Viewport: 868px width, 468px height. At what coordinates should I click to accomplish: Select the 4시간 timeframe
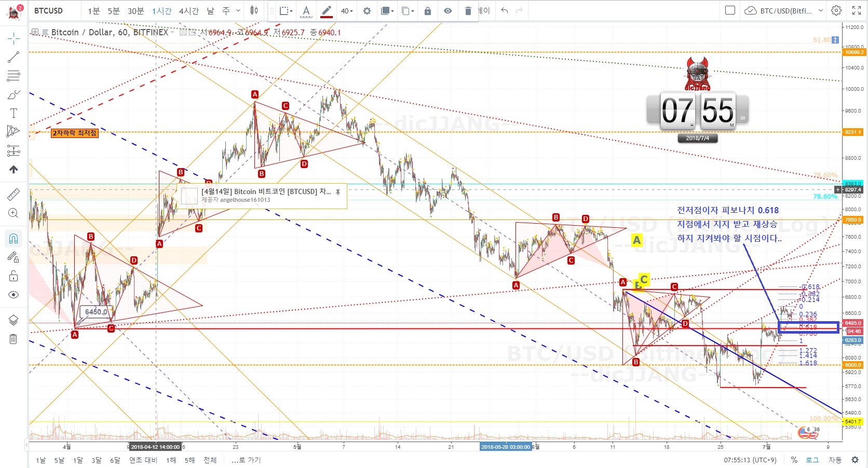coord(189,11)
